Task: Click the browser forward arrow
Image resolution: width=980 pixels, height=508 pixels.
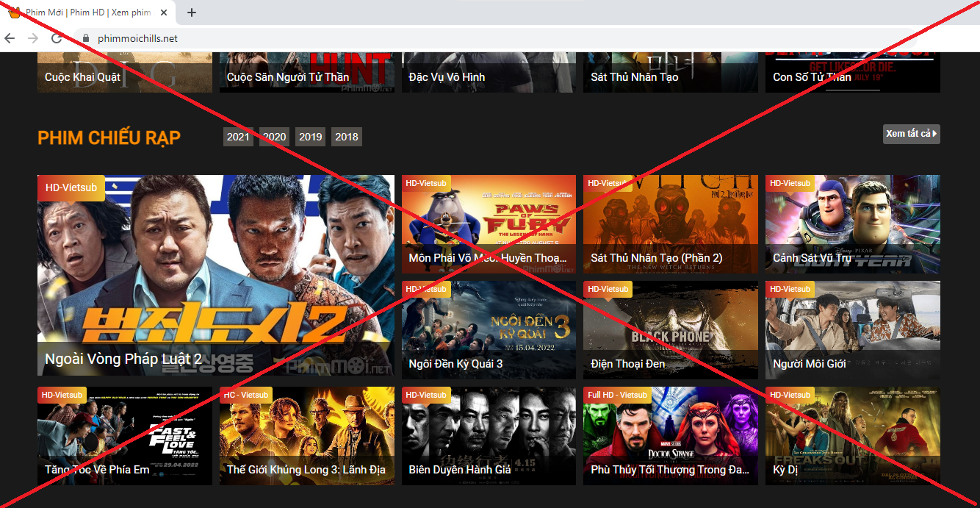Action: pos(33,38)
